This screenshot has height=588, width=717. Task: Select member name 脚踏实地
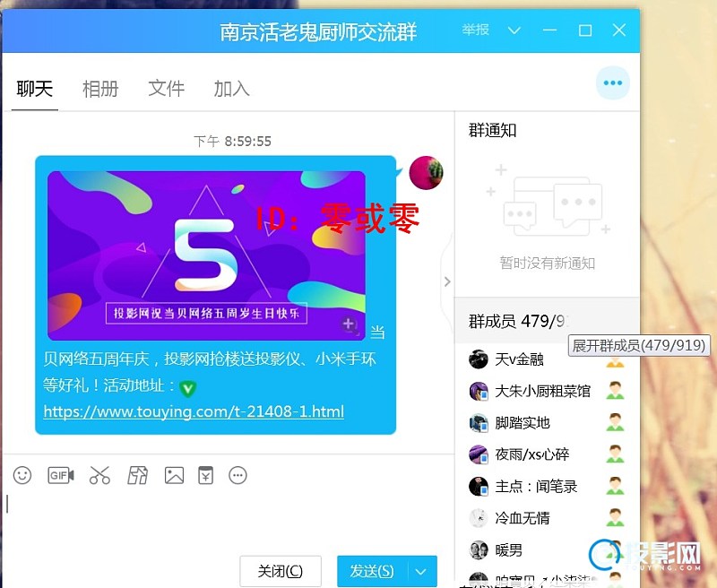click(523, 423)
